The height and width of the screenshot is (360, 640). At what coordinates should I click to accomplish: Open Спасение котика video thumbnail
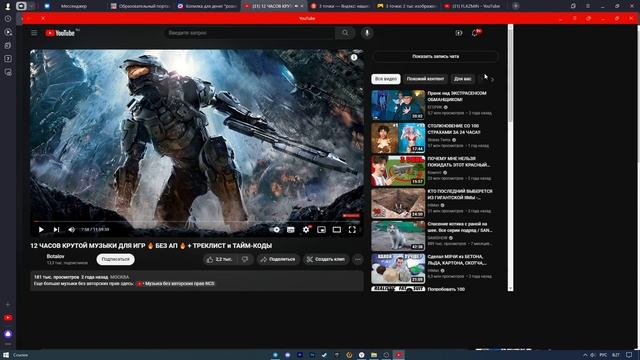coord(398,236)
